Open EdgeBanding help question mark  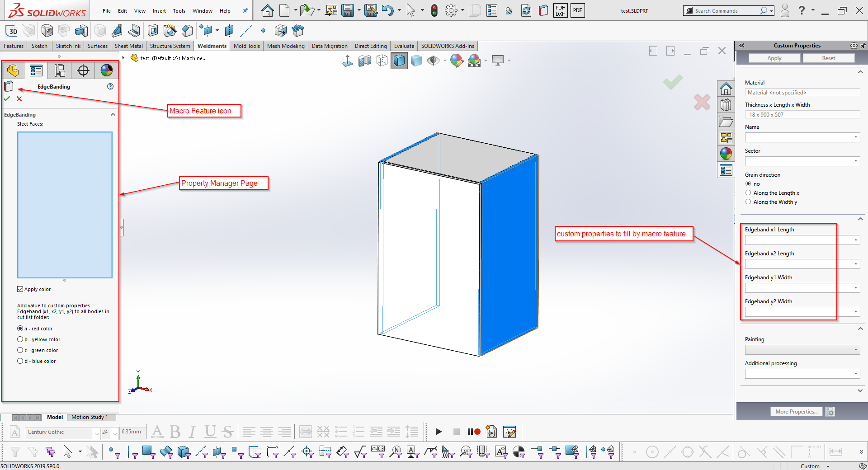110,86
